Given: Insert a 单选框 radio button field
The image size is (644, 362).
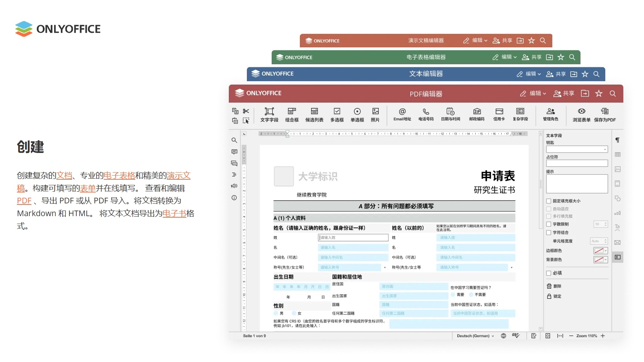Looking at the screenshot, I should click(x=357, y=115).
